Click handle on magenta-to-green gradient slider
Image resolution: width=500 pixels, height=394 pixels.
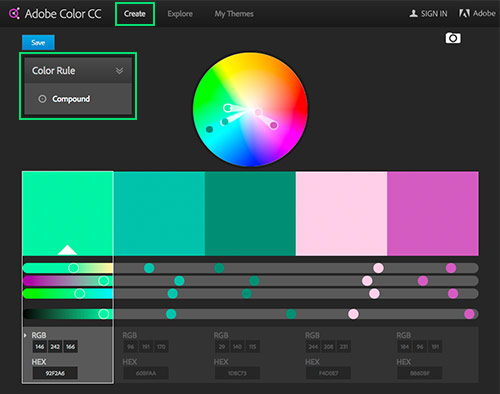click(104, 281)
